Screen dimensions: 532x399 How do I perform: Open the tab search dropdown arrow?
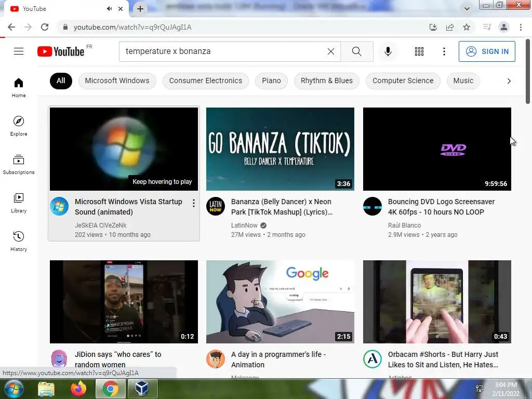467,9
